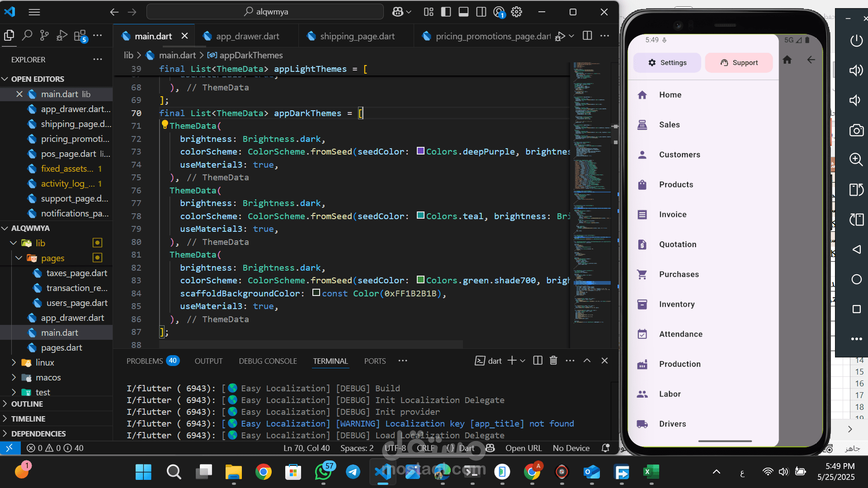Image resolution: width=868 pixels, height=488 pixels.
Task: Tap the Support button in drawer
Action: tap(739, 63)
